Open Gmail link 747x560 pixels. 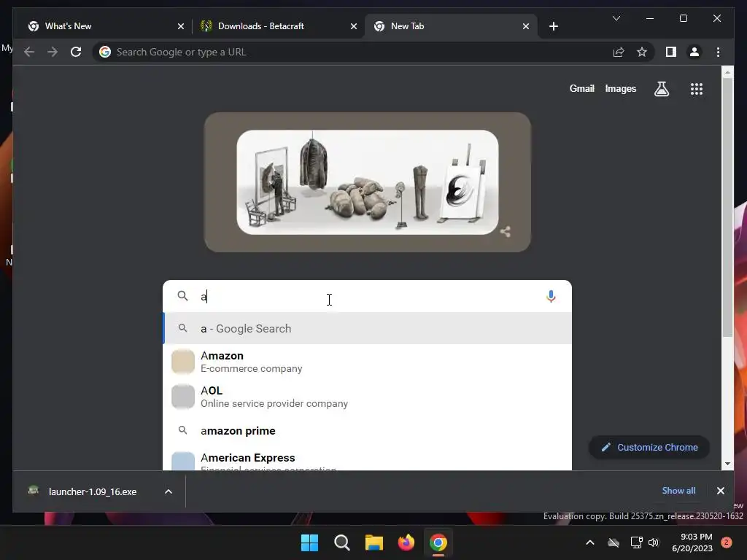click(x=581, y=88)
